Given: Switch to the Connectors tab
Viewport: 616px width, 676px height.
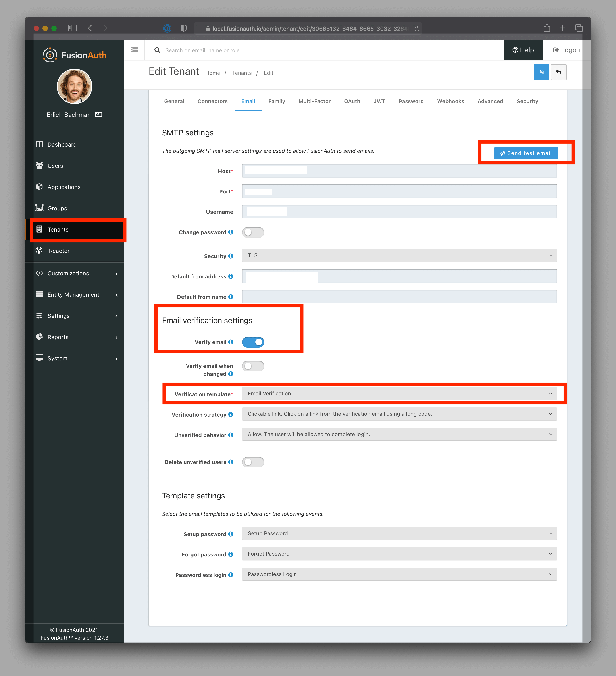Looking at the screenshot, I should click(x=212, y=101).
